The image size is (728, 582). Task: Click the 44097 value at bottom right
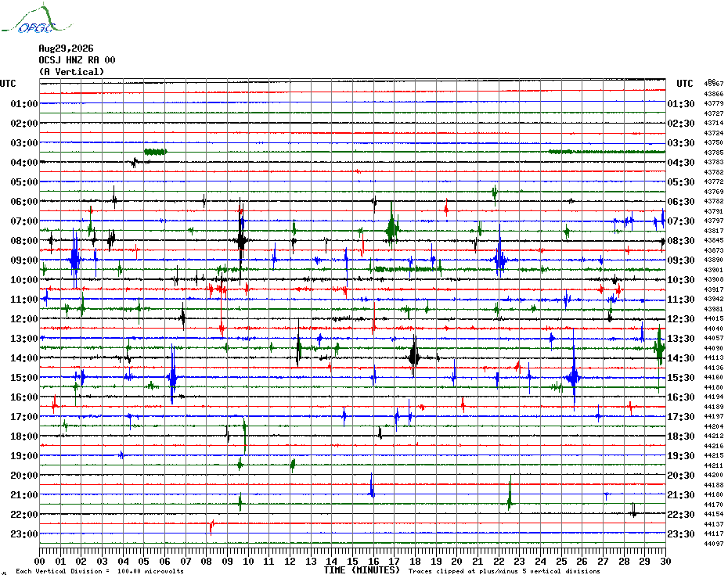click(714, 544)
